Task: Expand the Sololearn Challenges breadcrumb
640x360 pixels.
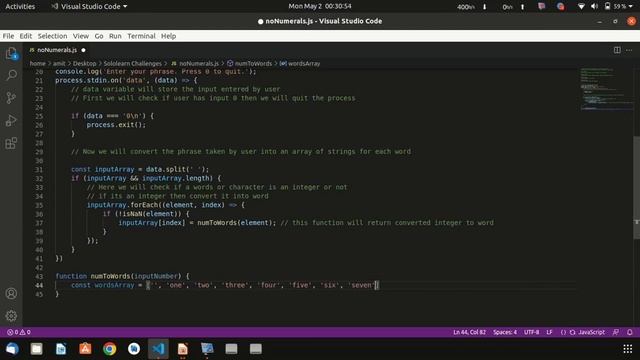Action: [133, 64]
